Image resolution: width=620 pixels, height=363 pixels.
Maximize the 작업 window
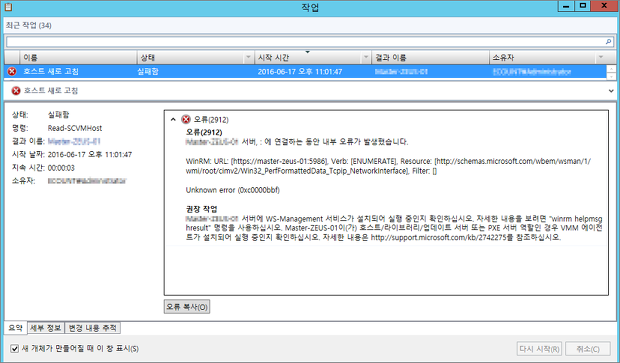point(583,6)
